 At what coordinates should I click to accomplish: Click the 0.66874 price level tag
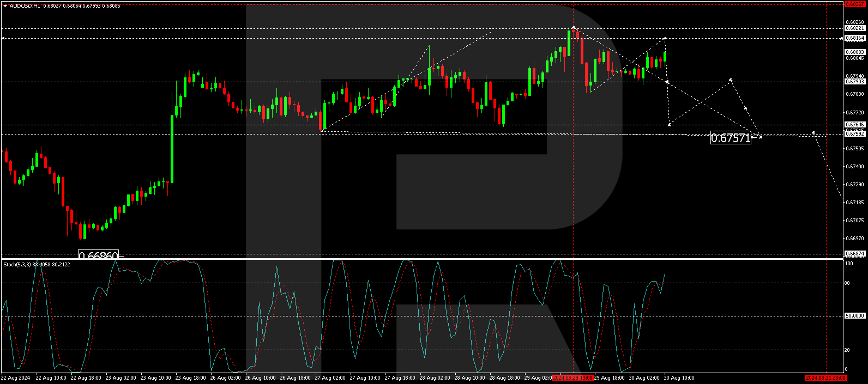coord(855,254)
